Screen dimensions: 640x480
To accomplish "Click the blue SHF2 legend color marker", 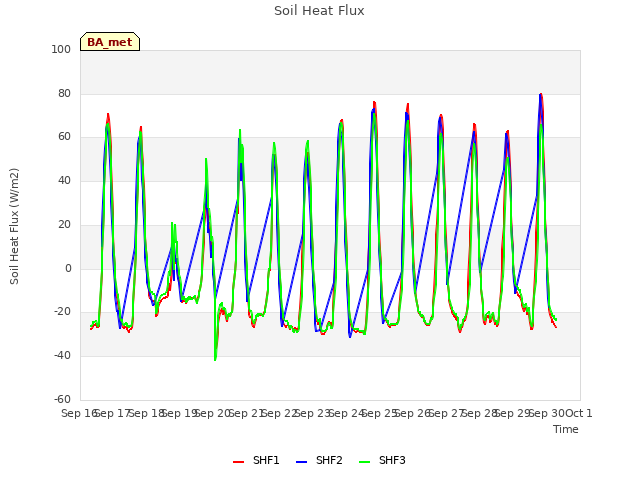I will tap(301, 462).
